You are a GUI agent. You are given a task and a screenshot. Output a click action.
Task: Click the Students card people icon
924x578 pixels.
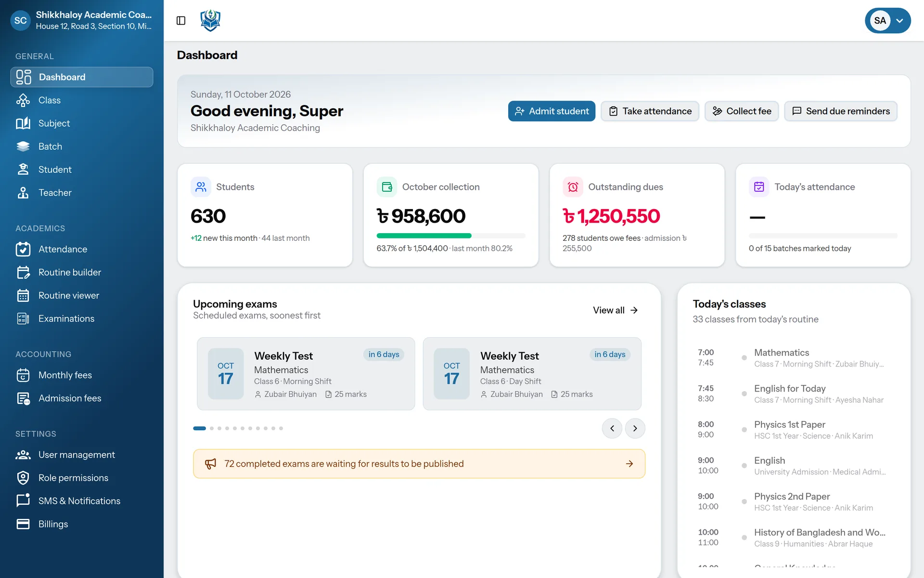click(x=201, y=187)
